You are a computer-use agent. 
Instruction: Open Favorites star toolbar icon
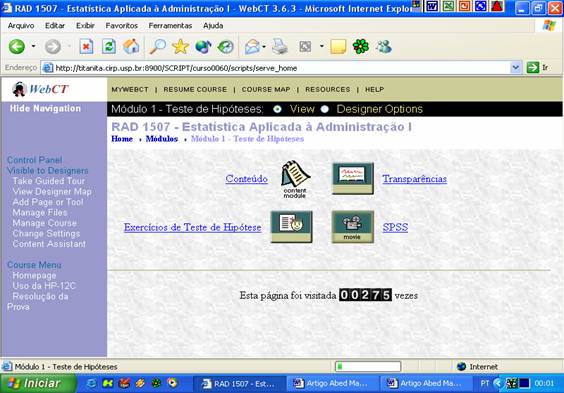coord(180,46)
